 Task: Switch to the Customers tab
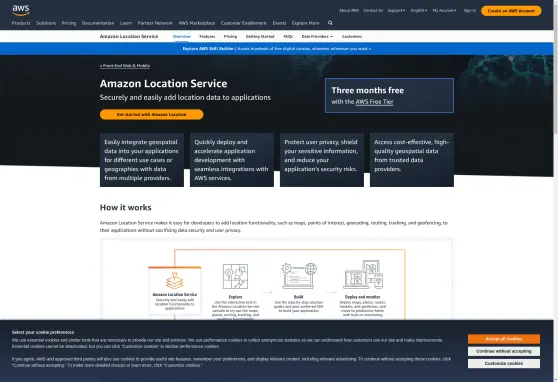click(352, 36)
